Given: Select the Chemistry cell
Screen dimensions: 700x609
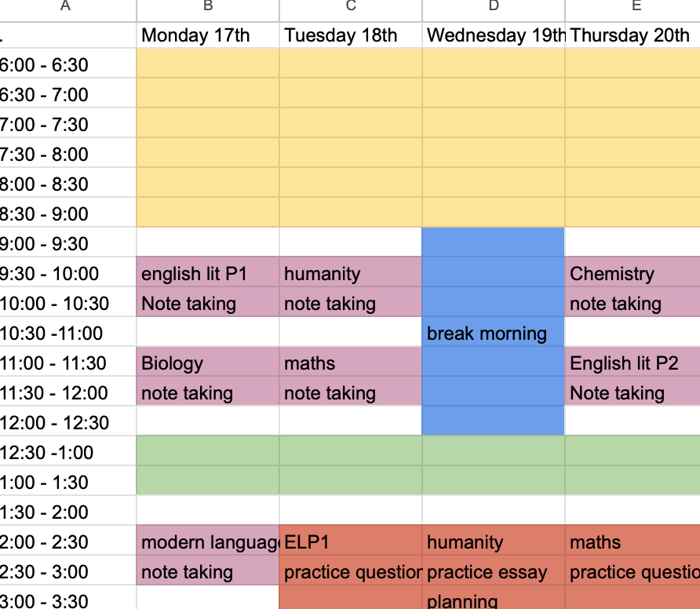Looking at the screenshot, I should click(633, 274).
